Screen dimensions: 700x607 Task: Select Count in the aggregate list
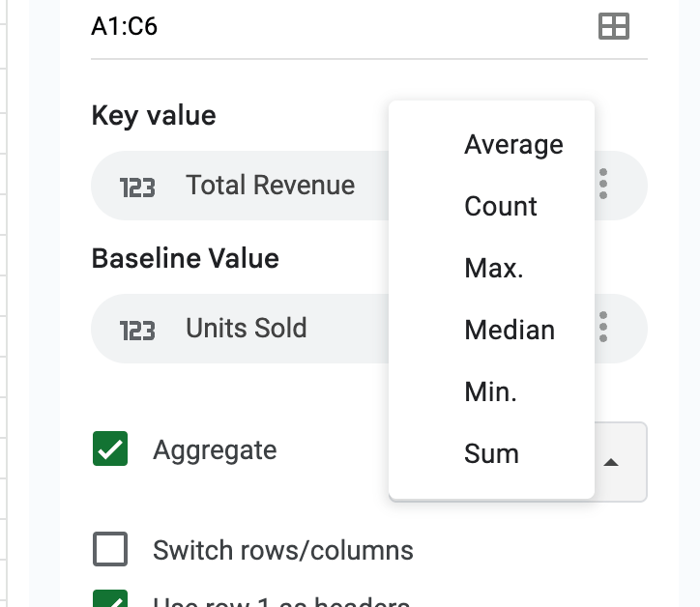[500, 207]
